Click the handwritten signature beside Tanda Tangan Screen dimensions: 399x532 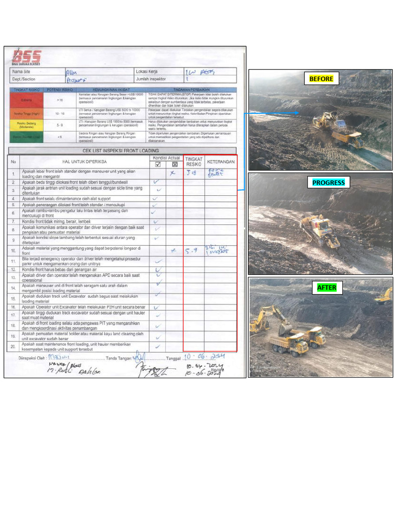coord(139,356)
